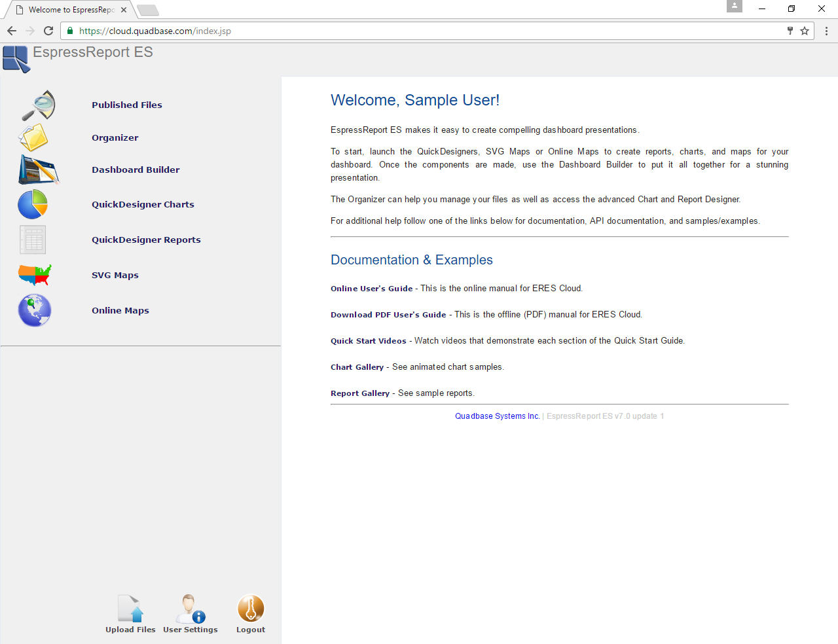The width and height of the screenshot is (838, 644).
Task: Open Quick Start Videos link
Action: click(369, 341)
